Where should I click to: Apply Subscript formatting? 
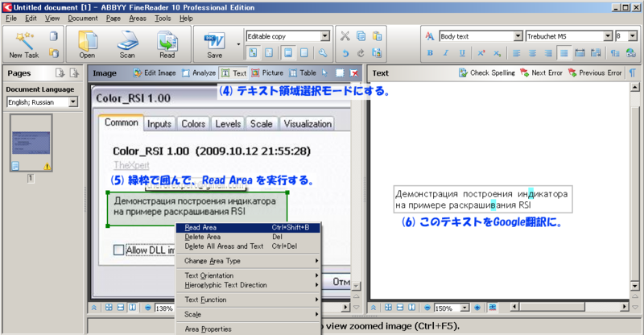pyautogui.click(x=497, y=53)
